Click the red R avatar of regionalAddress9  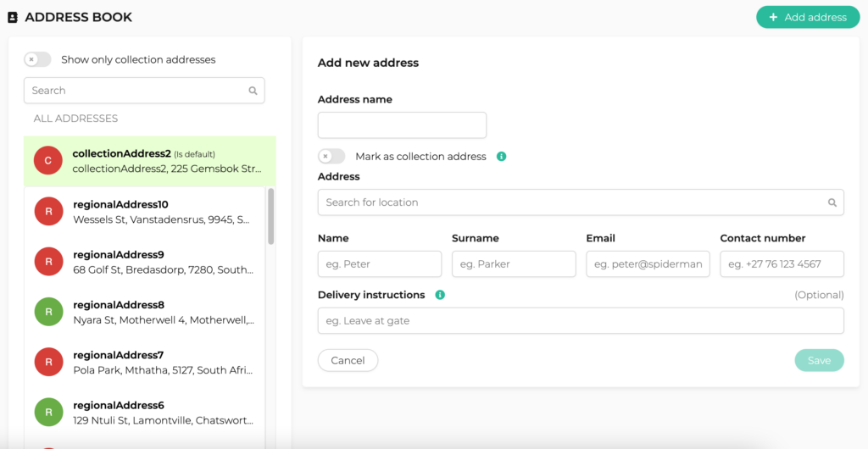pyautogui.click(x=48, y=261)
